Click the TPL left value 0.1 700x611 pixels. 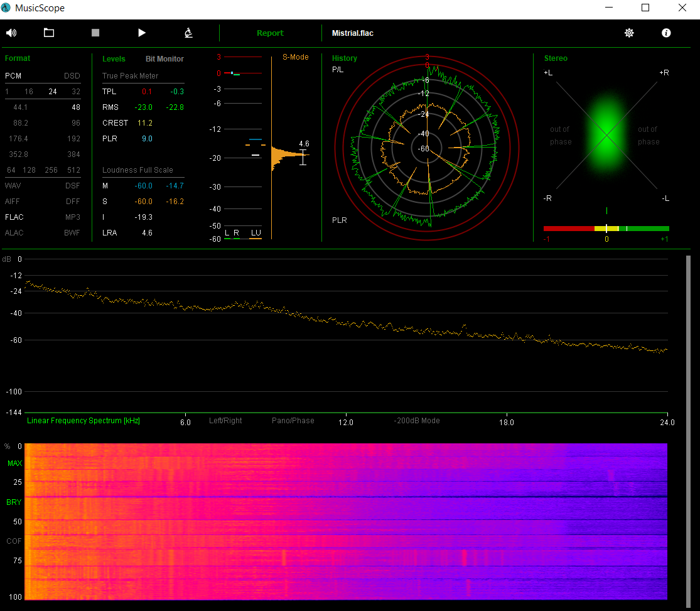pos(147,92)
